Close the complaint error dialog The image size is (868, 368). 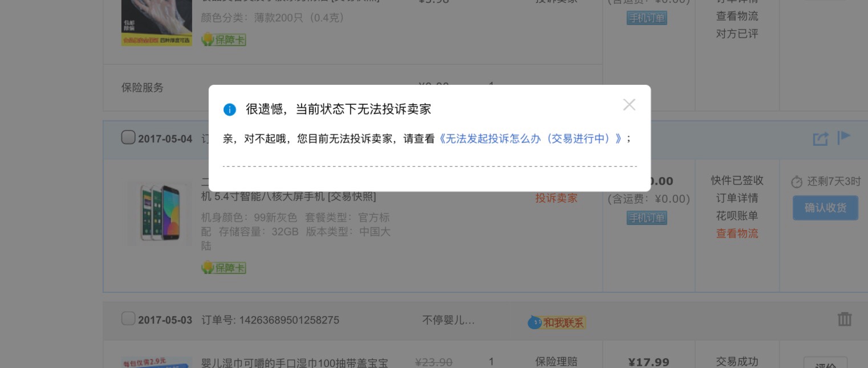pos(629,105)
